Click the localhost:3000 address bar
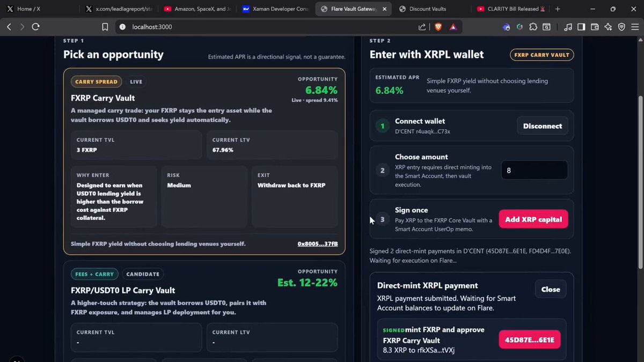The height and width of the screenshot is (362, 644). click(268, 27)
